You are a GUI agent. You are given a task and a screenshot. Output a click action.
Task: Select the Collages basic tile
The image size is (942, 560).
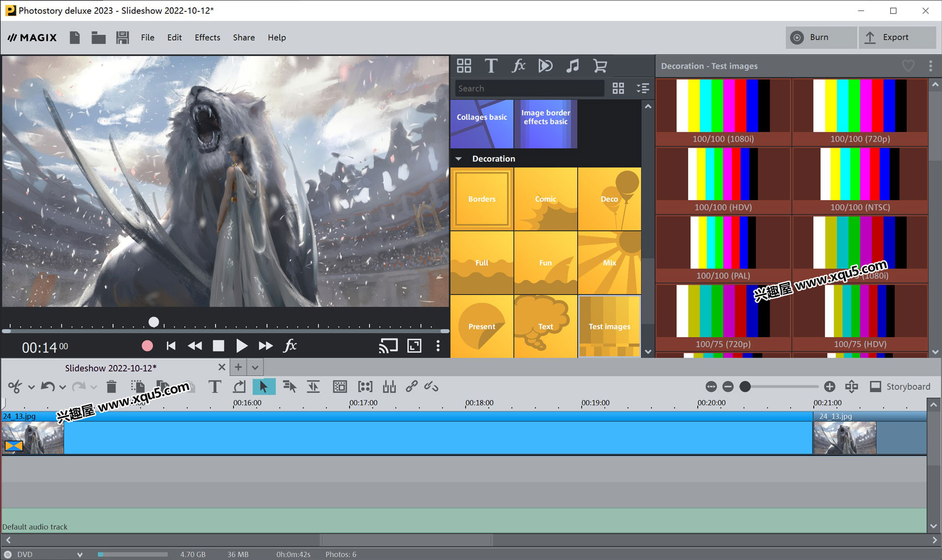pos(481,124)
